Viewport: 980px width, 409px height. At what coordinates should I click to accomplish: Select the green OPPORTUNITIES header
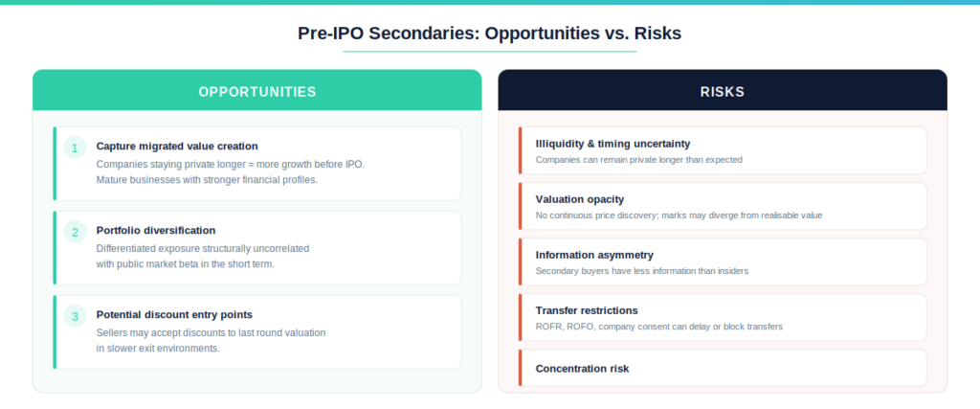point(257,92)
